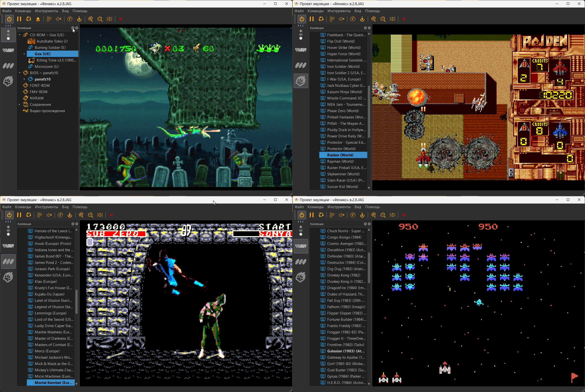
Task: Close the Коллекция panel in the Gex window
Action: tap(77, 28)
